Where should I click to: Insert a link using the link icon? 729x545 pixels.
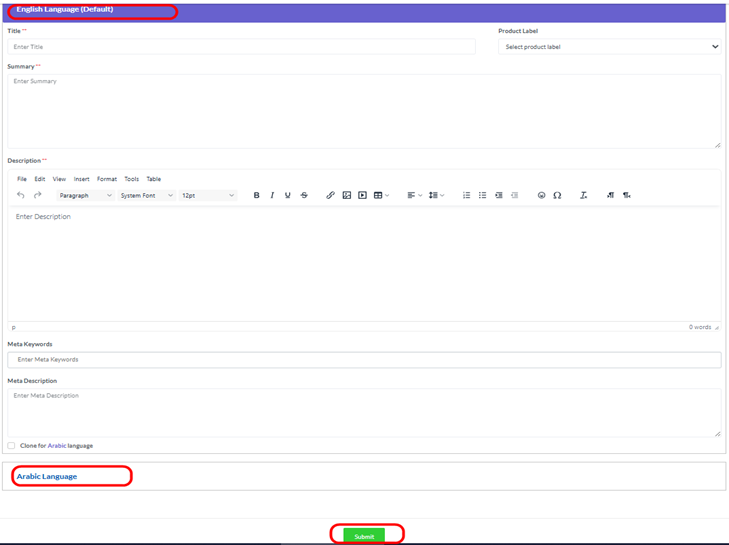pyautogui.click(x=330, y=196)
